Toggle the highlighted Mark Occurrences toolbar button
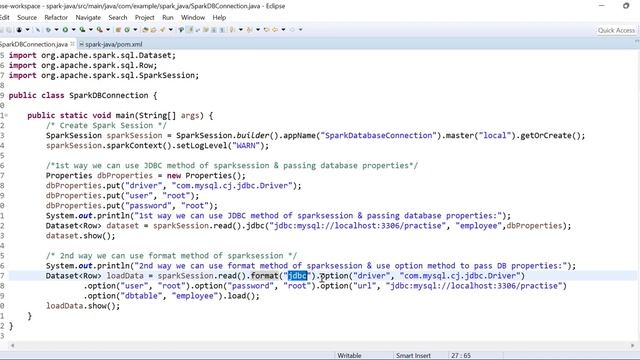The height and width of the screenshot is (360, 640). tap(190, 29)
